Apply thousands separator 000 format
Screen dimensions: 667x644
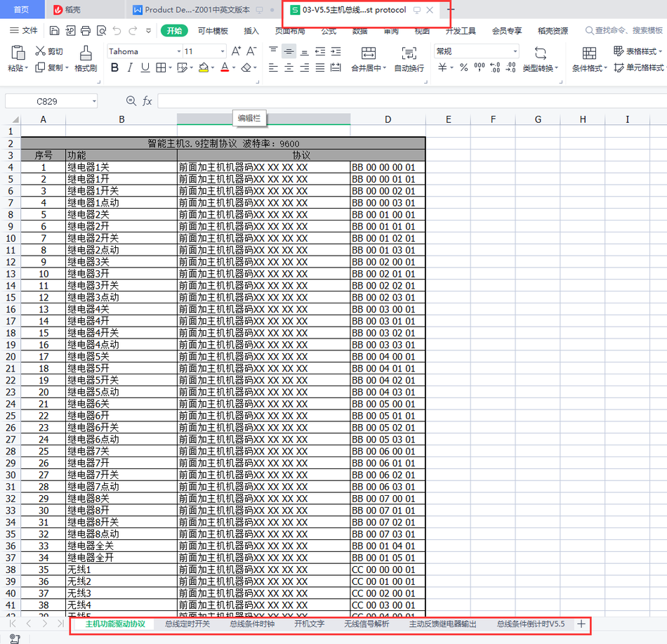[x=480, y=67]
